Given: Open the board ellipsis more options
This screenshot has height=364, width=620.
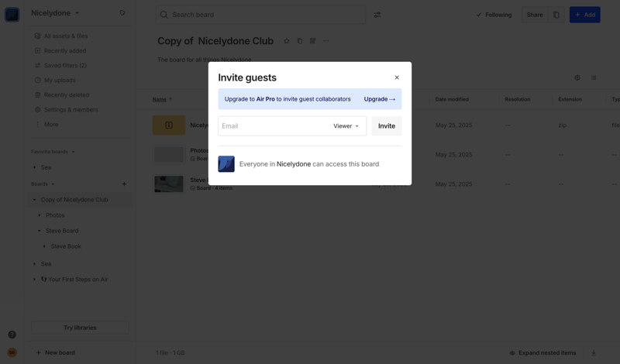Looking at the screenshot, I should click(x=325, y=41).
